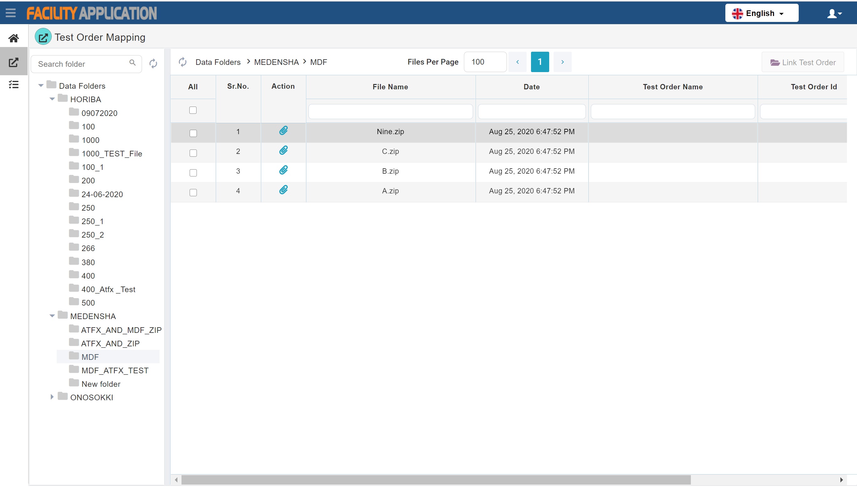Click attachment icon for A.zip
Screen dimensions: 857x504
283,190
